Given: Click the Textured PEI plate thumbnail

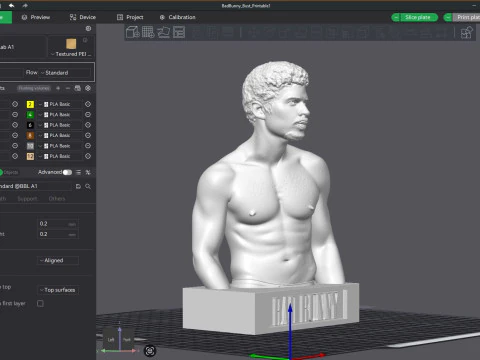Looking at the screenshot, I should pyautogui.click(x=71, y=44).
